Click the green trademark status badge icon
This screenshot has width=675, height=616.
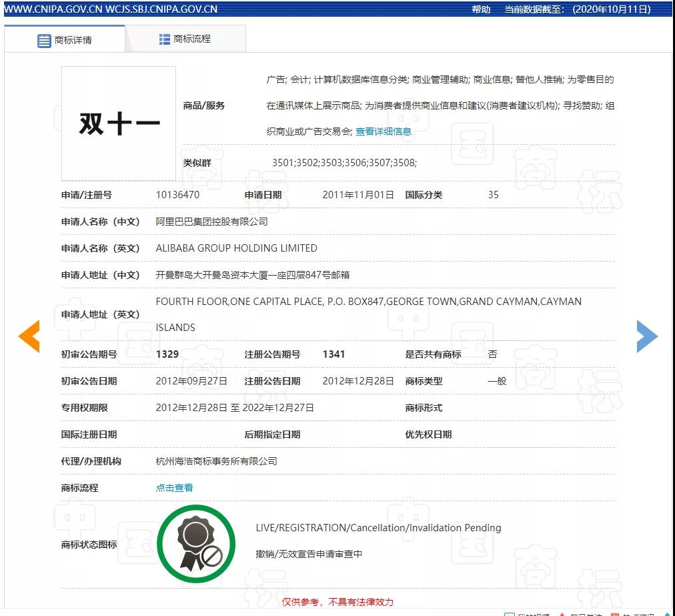(196, 544)
